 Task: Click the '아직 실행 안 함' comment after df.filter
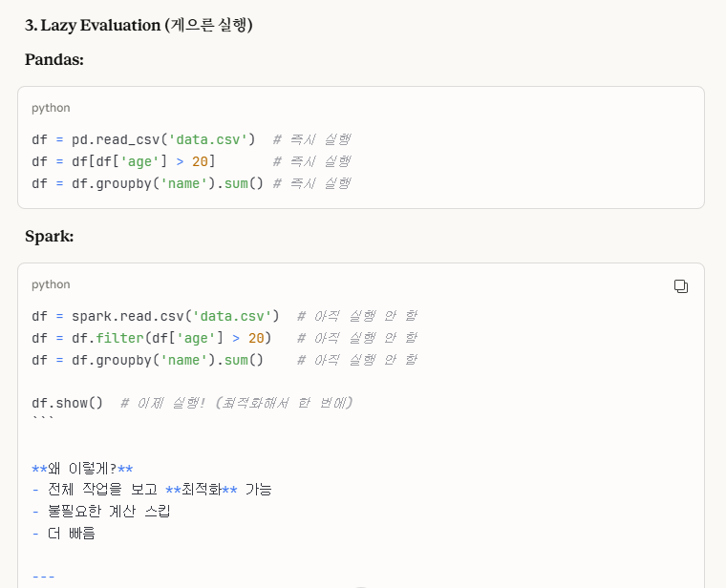pos(357,338)
